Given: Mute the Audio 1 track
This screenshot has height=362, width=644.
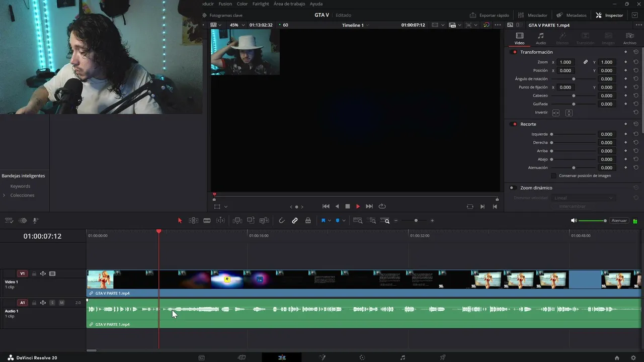Looking at the screenshot, I should pos(62,303).
